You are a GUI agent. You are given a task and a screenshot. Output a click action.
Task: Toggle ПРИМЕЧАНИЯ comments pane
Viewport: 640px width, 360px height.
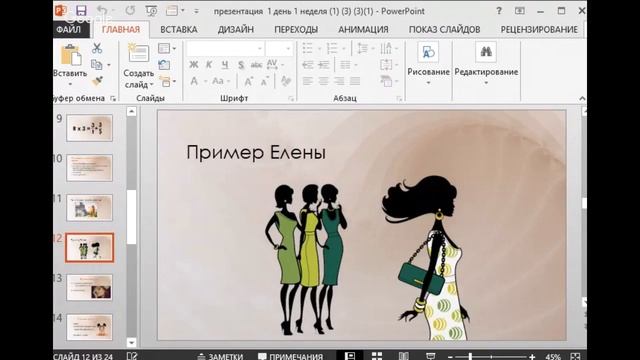pos(290,356)
